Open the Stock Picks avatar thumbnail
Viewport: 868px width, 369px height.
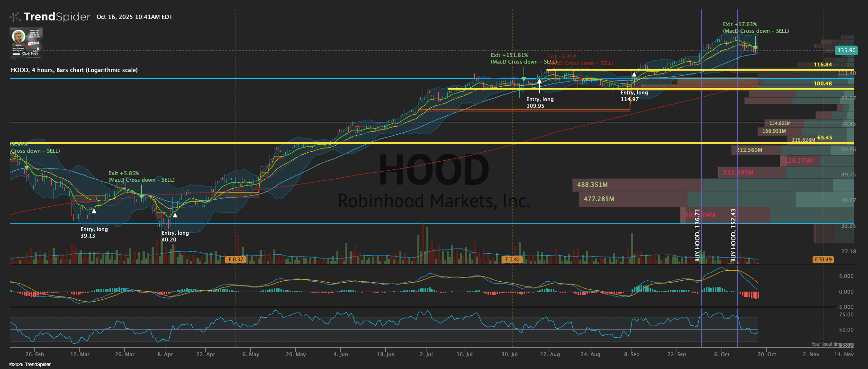[x=26, y=42]
